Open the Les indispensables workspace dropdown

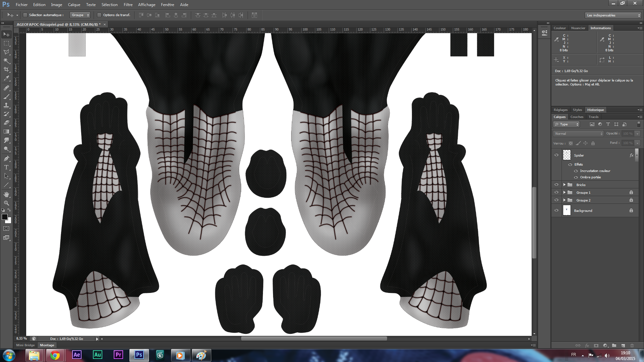pyautogui.click(x=613, y=15)
